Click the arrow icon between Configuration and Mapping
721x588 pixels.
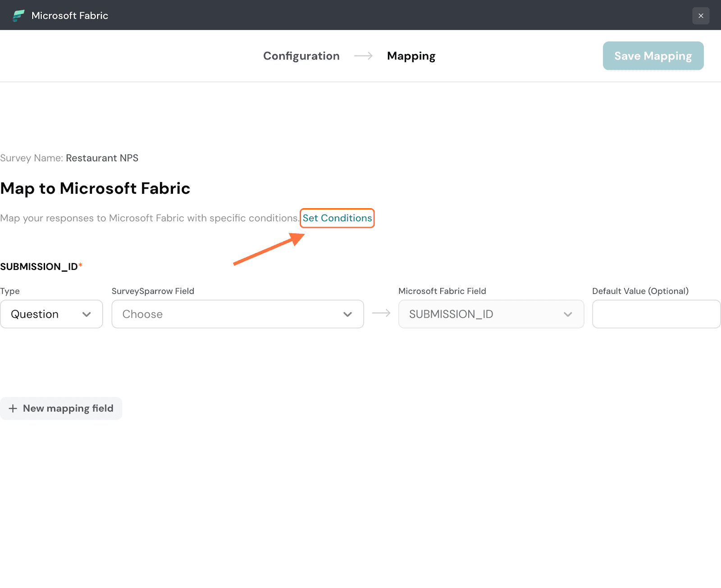[363, 56]
